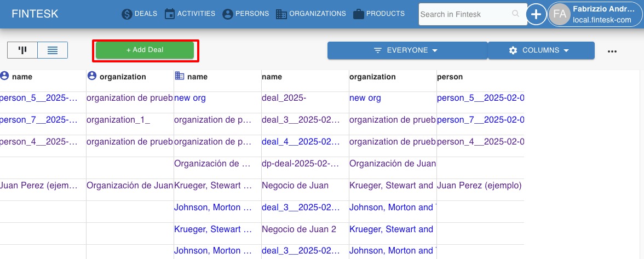
Task: Click the Organizations building icon
Action: tap(281, 14)
